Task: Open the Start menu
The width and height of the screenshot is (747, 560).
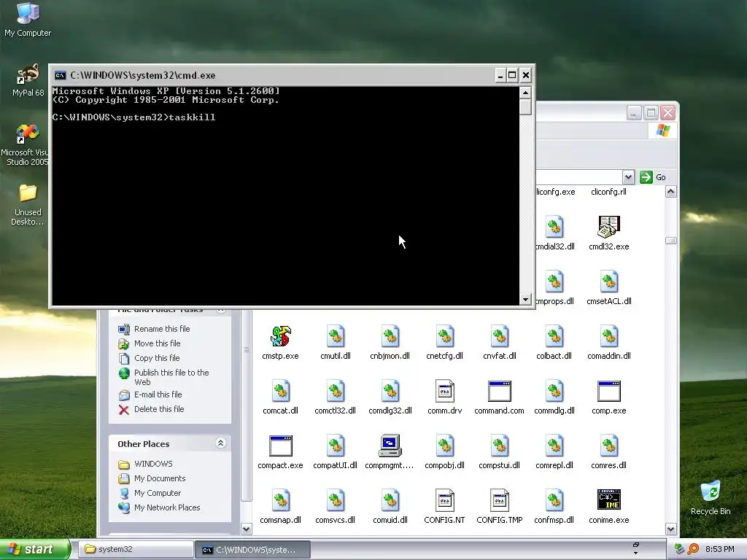Action: point(35,549)
